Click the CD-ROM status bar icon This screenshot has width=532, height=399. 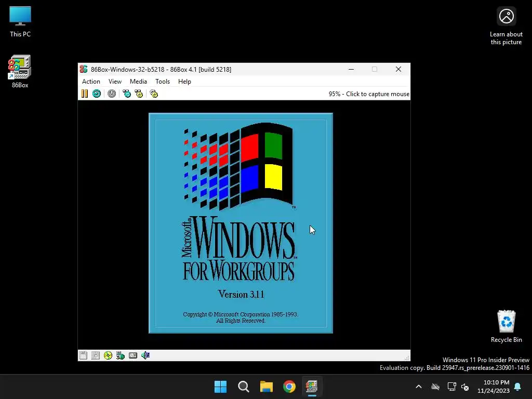click(108, 355)
